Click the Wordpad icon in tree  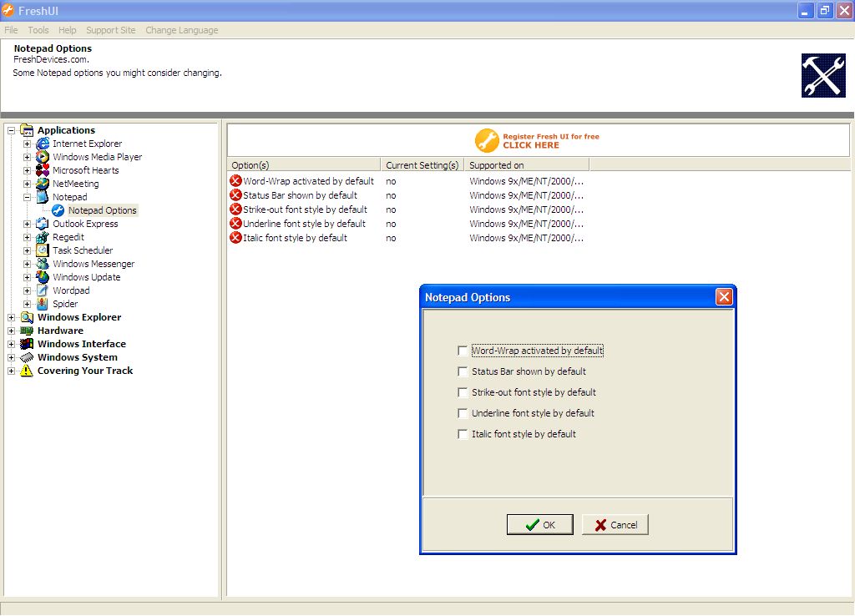(x=43, y=290)
